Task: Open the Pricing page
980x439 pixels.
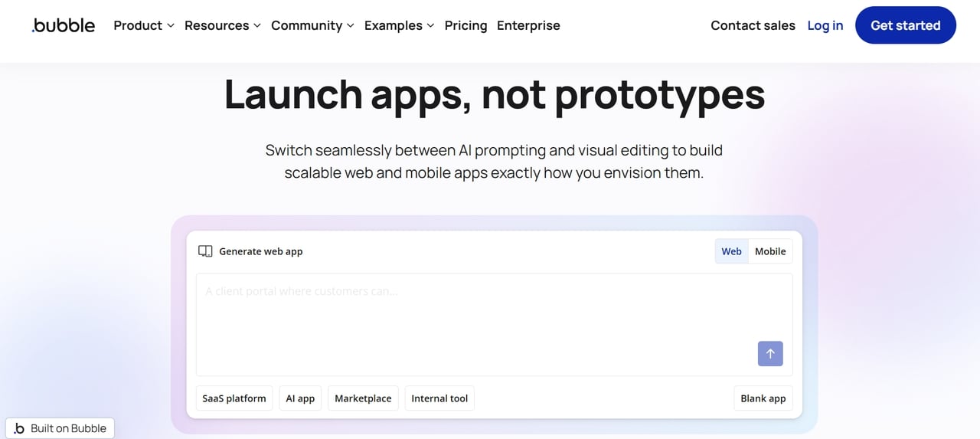Action: click(x=465, y=25)
